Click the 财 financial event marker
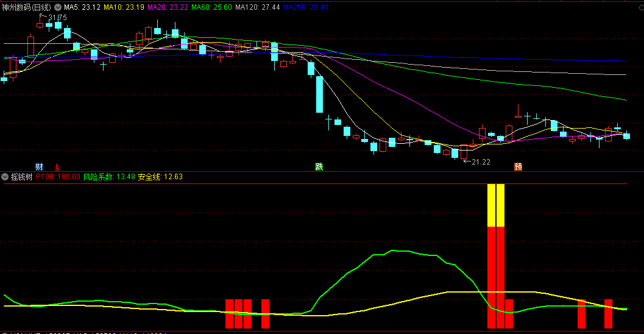Image resolution: width=644 pixels, height=334 pixels. coord(39,167)
